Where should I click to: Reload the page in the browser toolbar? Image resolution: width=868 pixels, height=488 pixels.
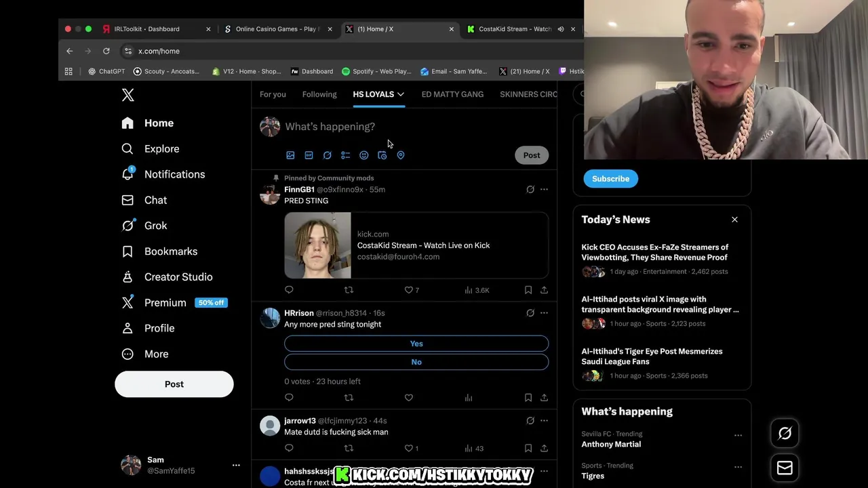point(106,51)
